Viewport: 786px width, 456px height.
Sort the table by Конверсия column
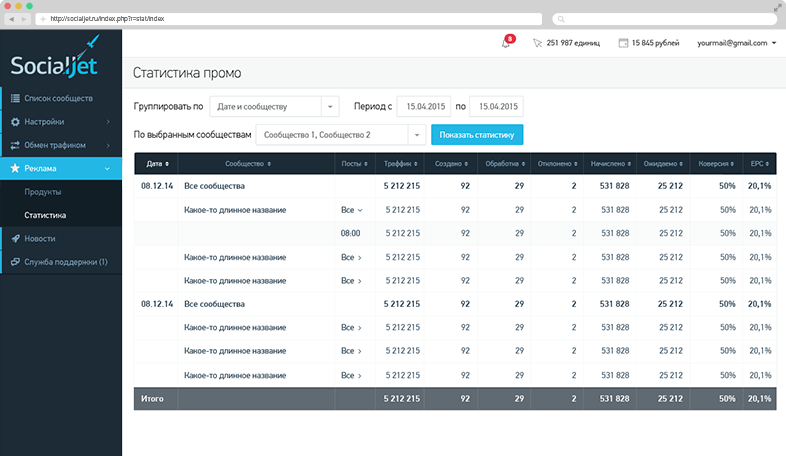click(714, 163)
